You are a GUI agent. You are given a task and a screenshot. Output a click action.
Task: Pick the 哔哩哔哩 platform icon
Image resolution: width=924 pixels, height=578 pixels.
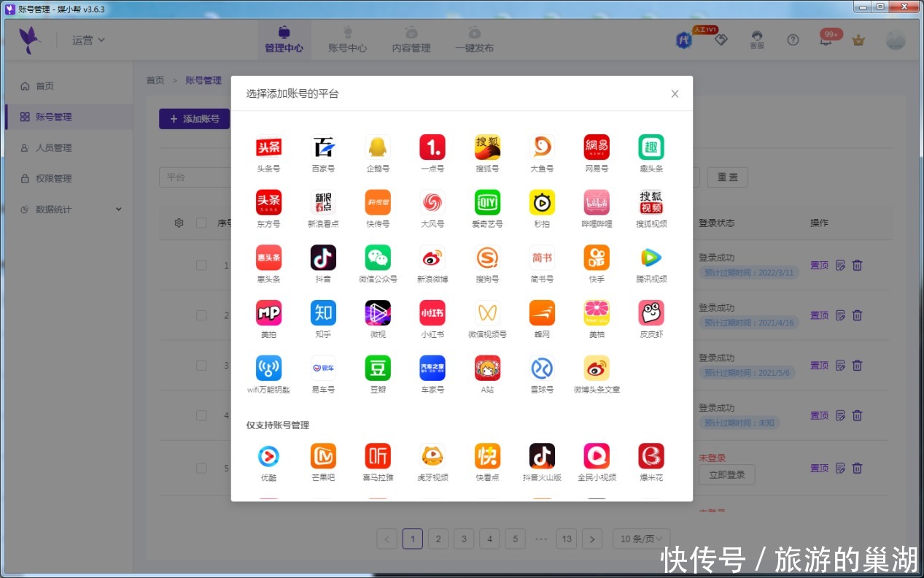pyautogui.click(x=597, y=203)
